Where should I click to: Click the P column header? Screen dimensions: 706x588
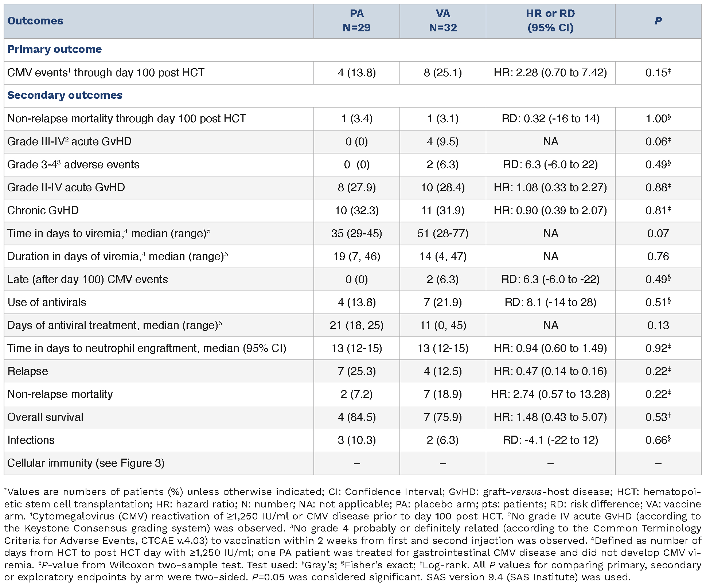[658, 21]
